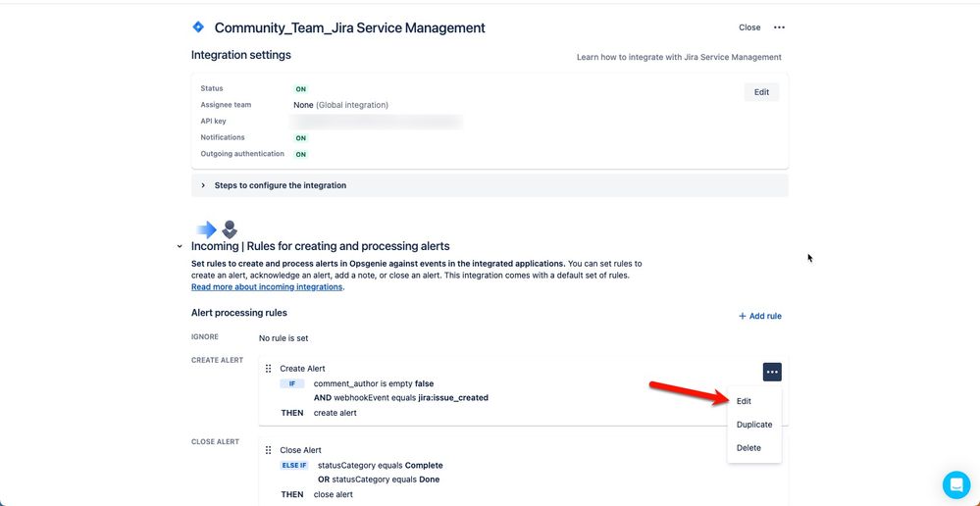This screenshot has height=506, width=980.
Task: Click Add rule
Action: coord(760,316)
